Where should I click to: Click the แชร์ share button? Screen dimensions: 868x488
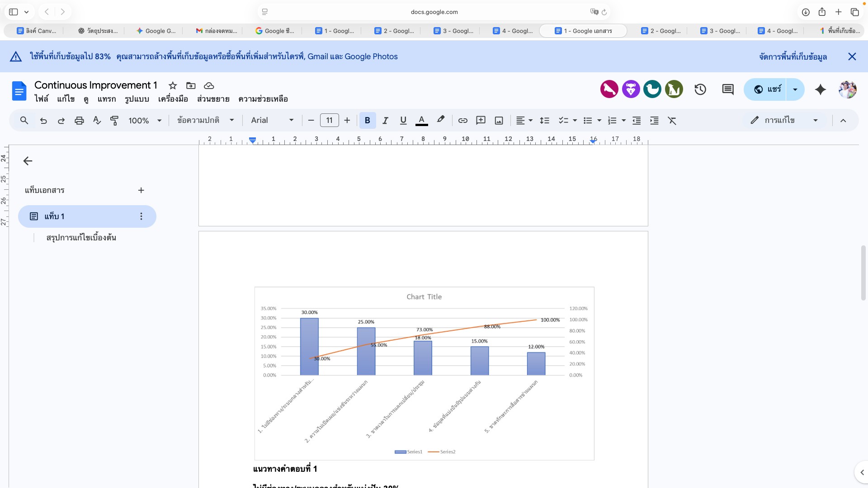767,89
